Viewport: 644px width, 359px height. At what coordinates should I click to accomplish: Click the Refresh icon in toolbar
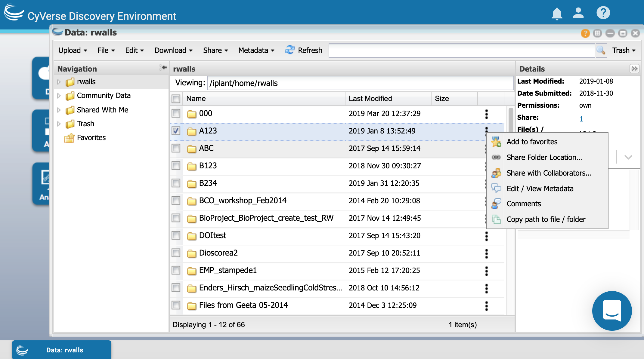coord(290,50)
